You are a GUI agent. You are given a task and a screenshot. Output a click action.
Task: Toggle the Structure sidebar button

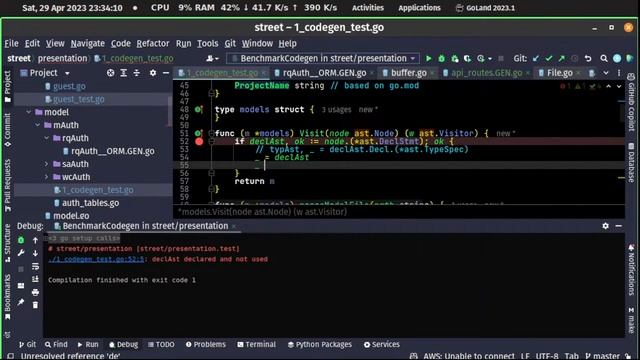(x=7, y=243)
